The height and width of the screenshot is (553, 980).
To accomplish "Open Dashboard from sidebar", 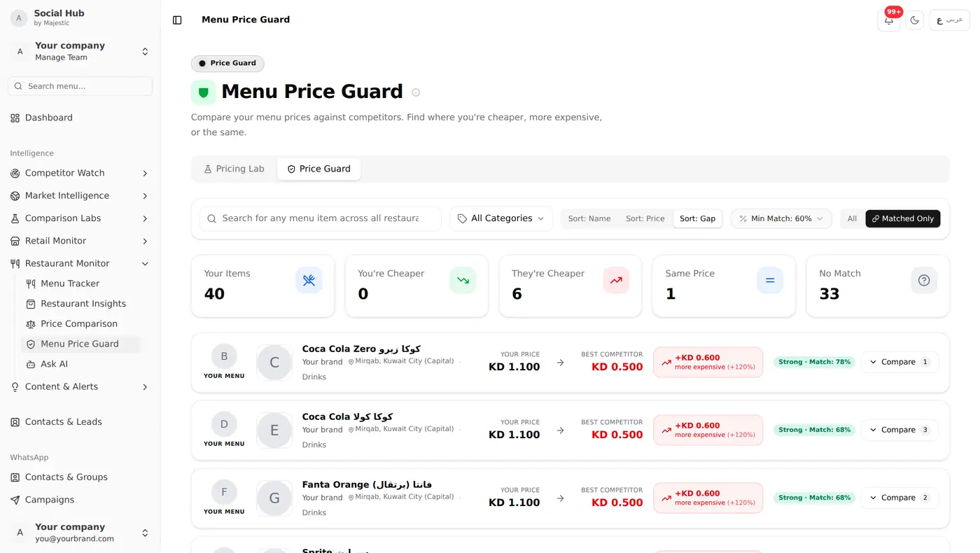I will (x=80, y=118).
